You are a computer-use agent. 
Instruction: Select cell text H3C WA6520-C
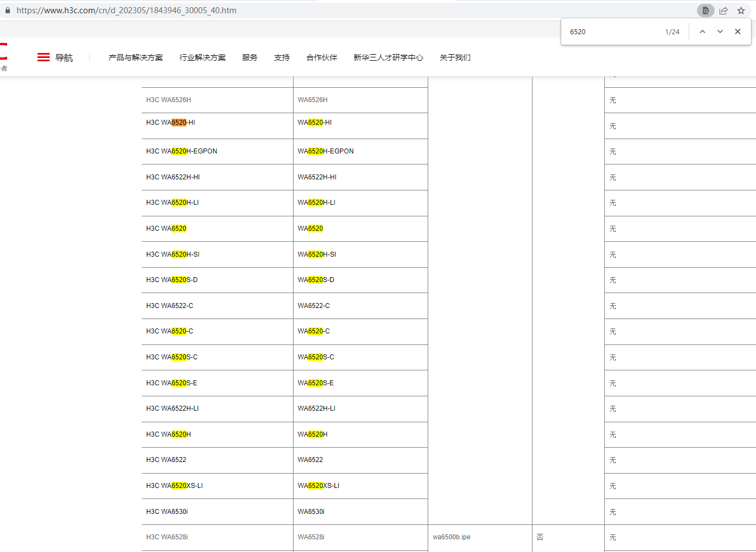[169, 331]
